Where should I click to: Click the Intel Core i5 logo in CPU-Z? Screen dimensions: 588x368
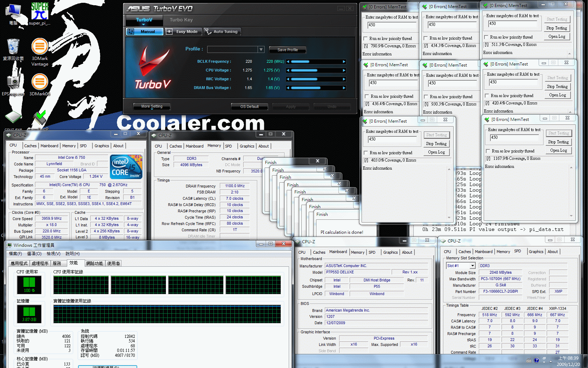(x=126, y=167)
